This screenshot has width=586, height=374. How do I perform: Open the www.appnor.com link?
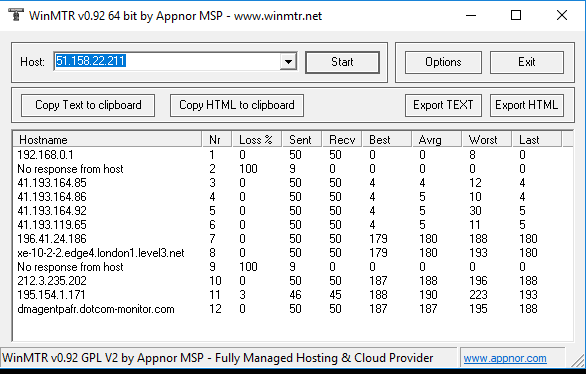[x=505, y=358]
